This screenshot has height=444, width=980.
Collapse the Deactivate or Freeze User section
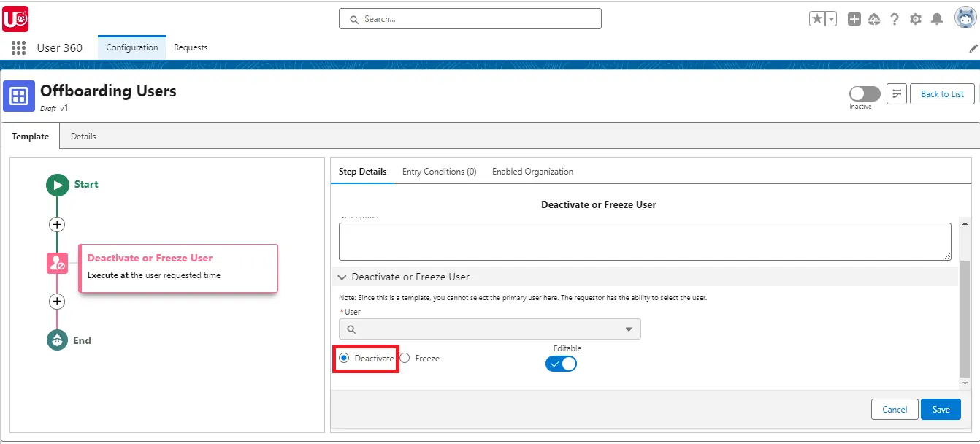click(x=342, y=277)
